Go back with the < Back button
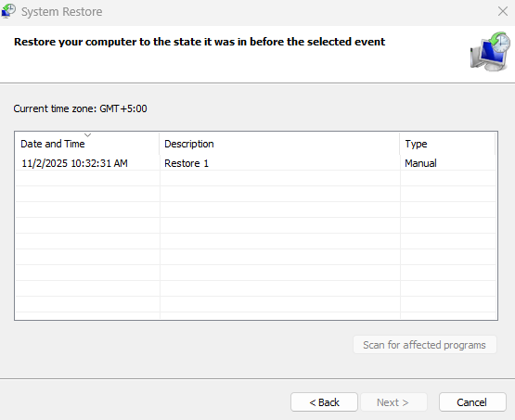This screenshot has width=515, height=420. pos(324,402)
